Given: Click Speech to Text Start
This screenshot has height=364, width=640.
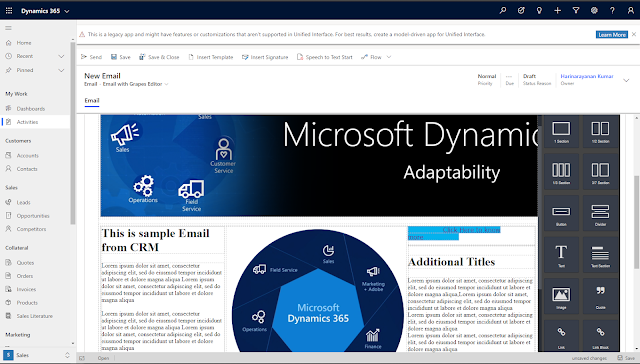Looking at the screenshot, I should pyautogui.click(x=324, y=57).
